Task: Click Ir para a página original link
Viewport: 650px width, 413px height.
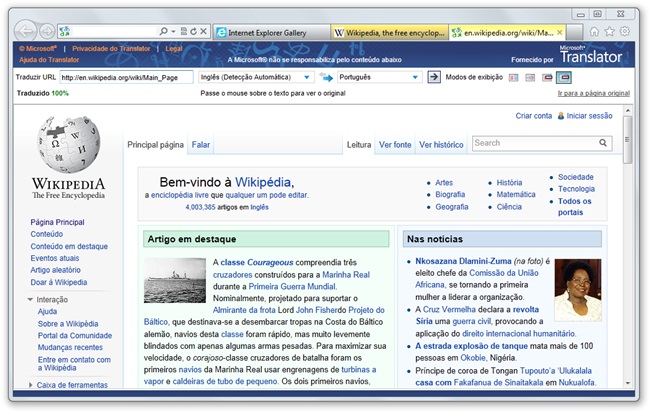Action: 594,93
